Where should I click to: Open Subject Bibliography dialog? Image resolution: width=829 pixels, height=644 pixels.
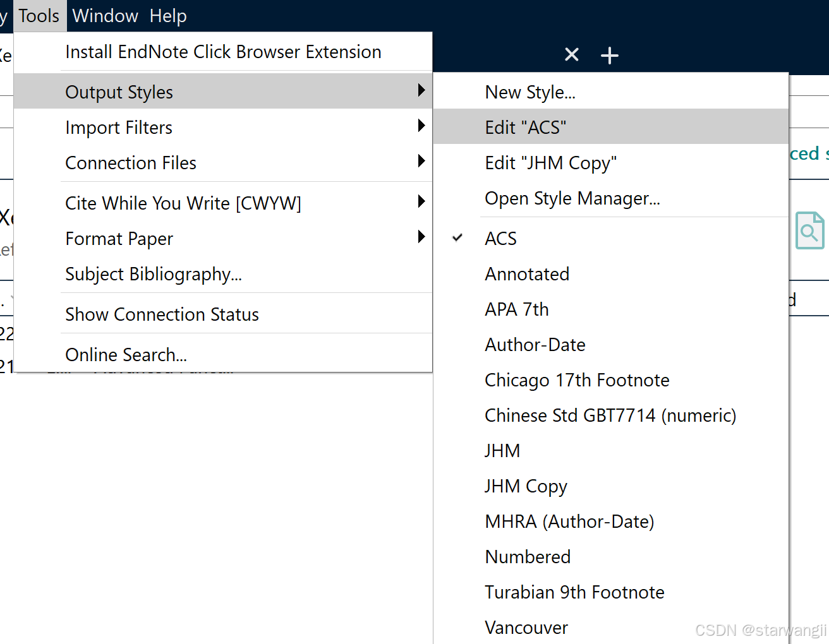click(x=223, y=274)
